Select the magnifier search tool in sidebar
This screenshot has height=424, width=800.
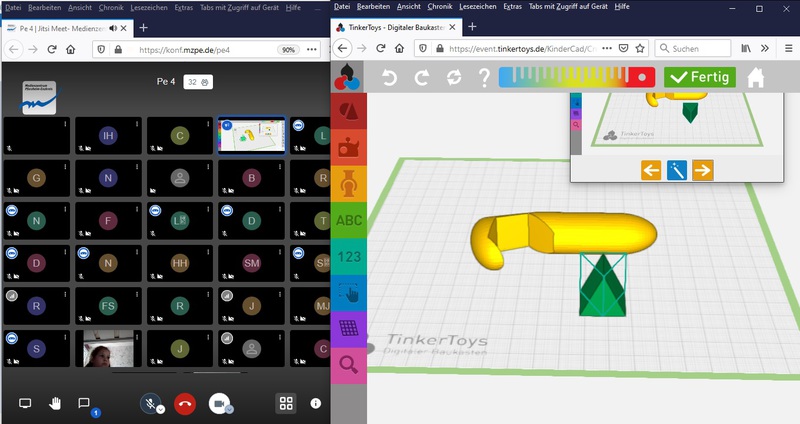[x=349, y=365]
